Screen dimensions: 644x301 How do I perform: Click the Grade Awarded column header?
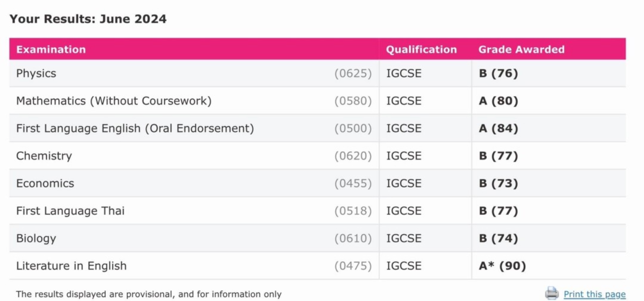(x=521, y=49)
